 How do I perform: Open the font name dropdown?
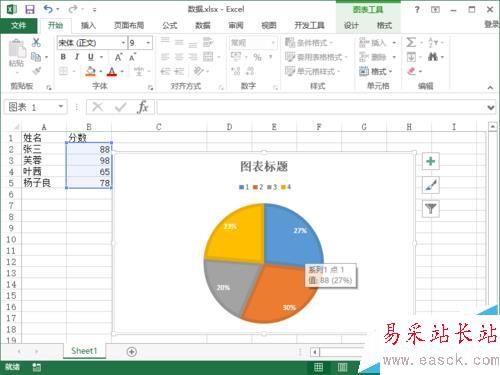coord(123,43)
